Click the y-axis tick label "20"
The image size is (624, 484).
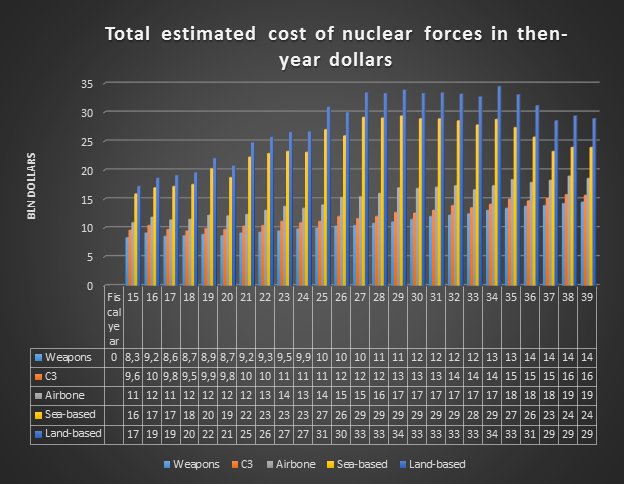click(x=87, y=171)
